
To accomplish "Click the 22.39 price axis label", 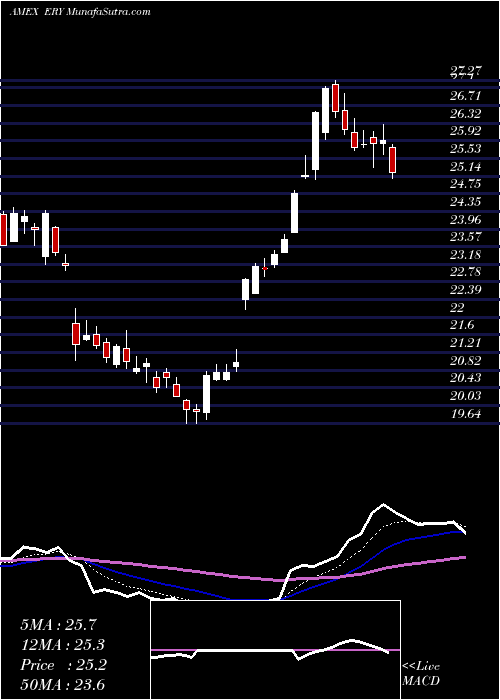I will point(465,290).
